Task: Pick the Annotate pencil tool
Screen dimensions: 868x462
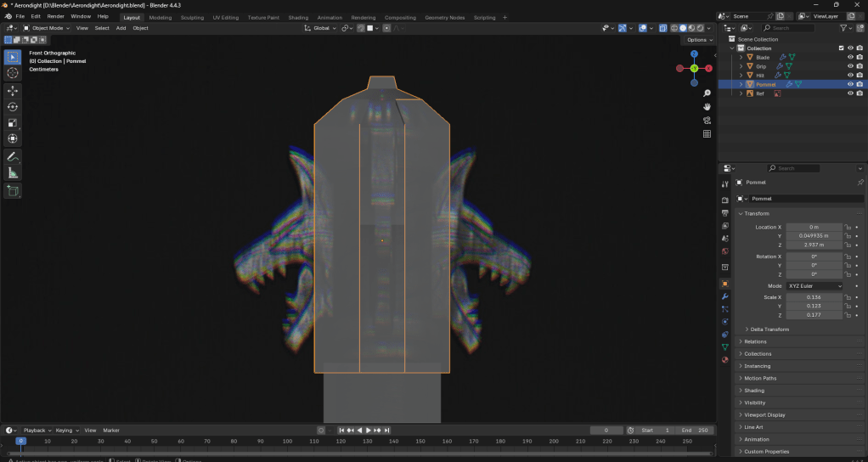Action: coord(13,157)
